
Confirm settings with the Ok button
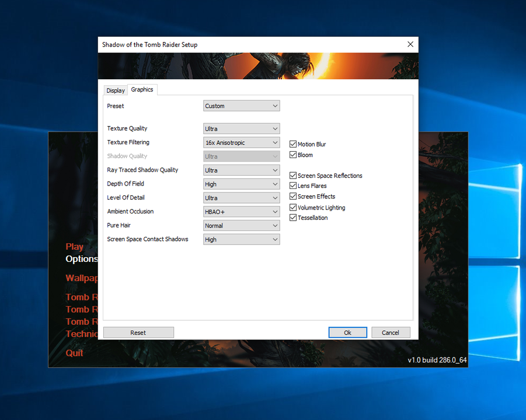(x=347, y=332)
